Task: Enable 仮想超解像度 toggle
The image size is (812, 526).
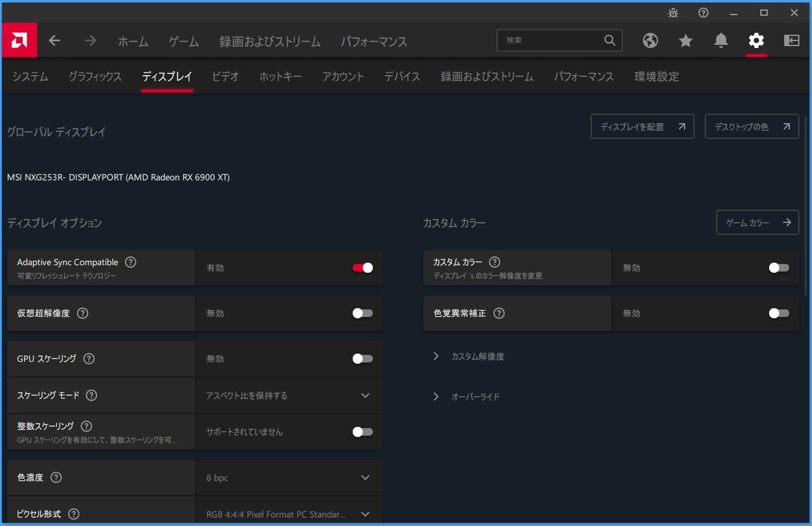Action: (363, 313)
